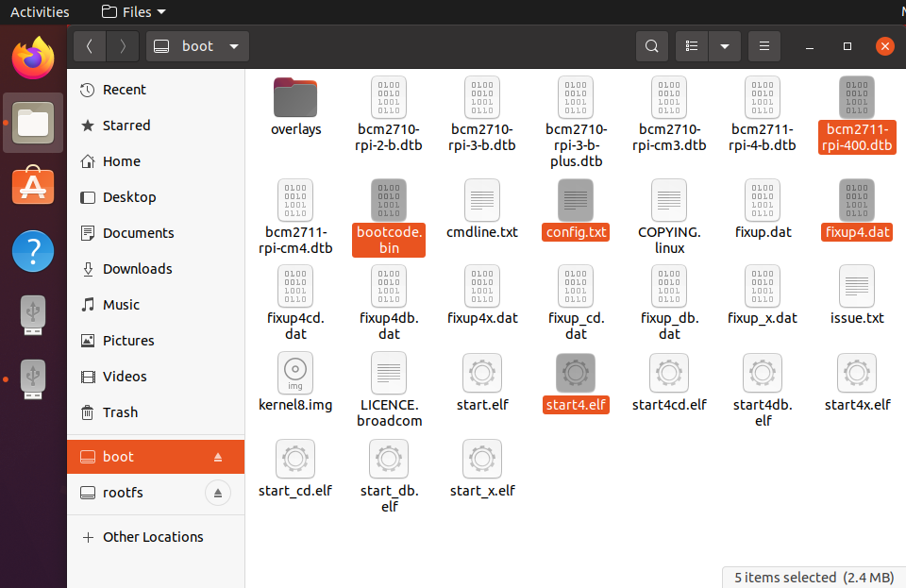
Task: Select the COPYING.linux file icon
Action: (x=669, y=200)
